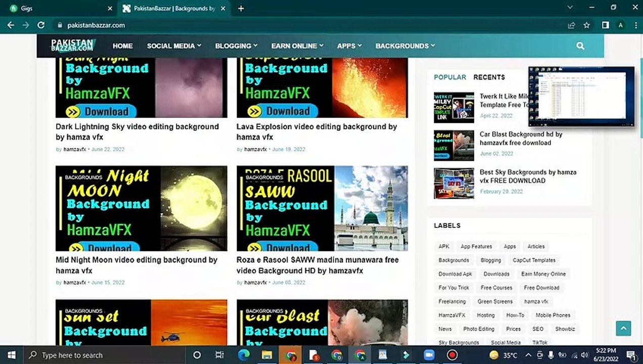
Task: Expand the Blogging dropdown menu
Action: coord(236,45)
